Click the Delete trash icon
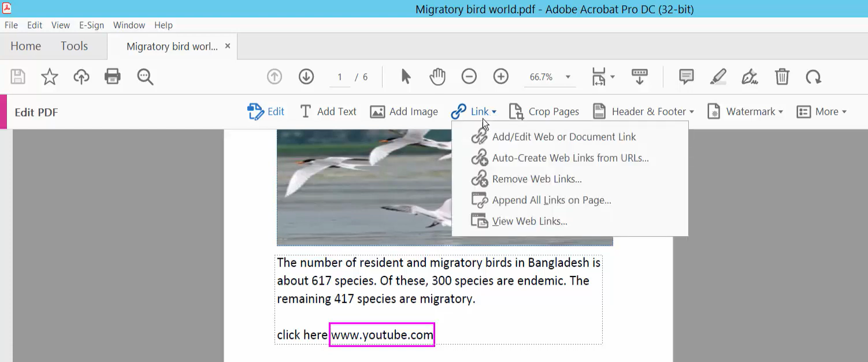This screenshot has height=362, width=868. tap(782, 77)
